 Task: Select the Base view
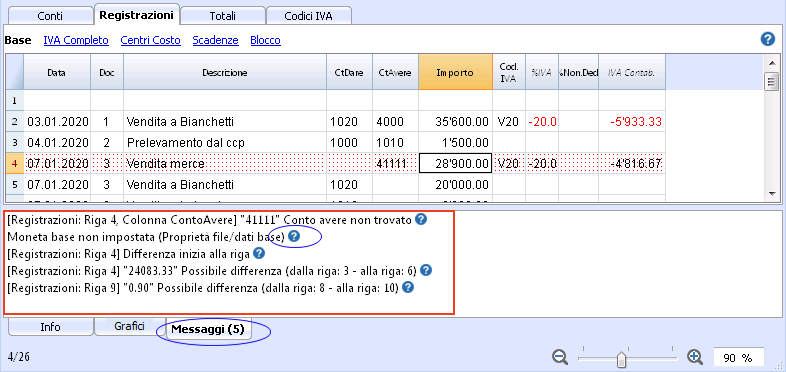(x=18, y=40)
